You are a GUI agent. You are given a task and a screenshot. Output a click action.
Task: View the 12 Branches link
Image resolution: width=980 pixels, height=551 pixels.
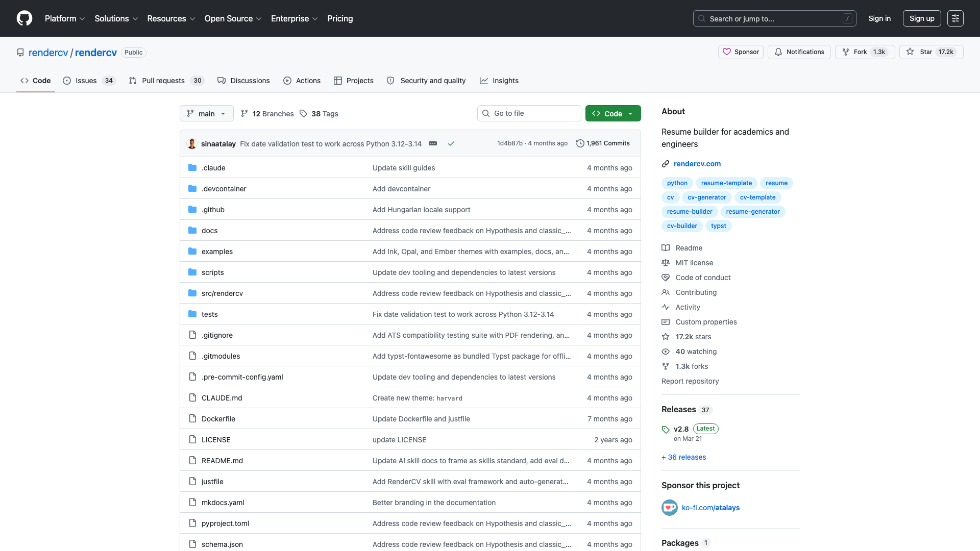(x=267, y=113)
